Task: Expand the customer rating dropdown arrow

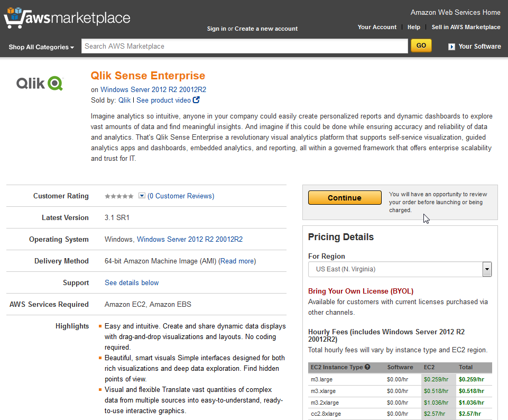Action: [142, 195]
